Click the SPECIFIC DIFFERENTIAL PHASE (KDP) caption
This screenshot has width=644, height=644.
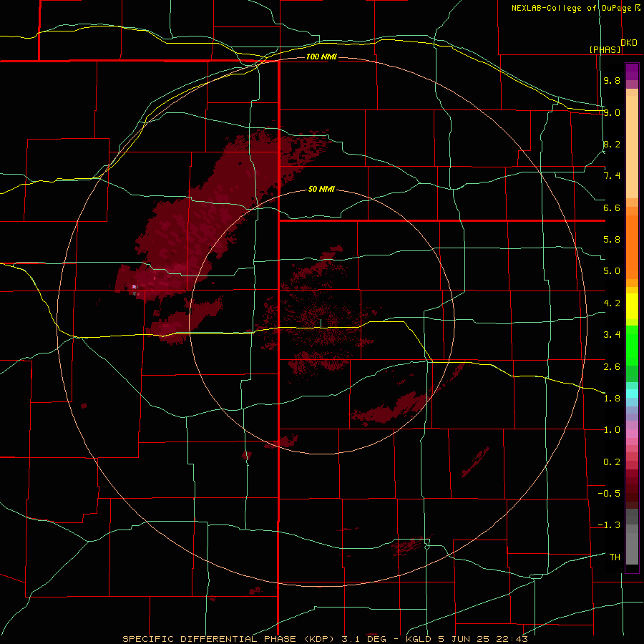[230, 639]
